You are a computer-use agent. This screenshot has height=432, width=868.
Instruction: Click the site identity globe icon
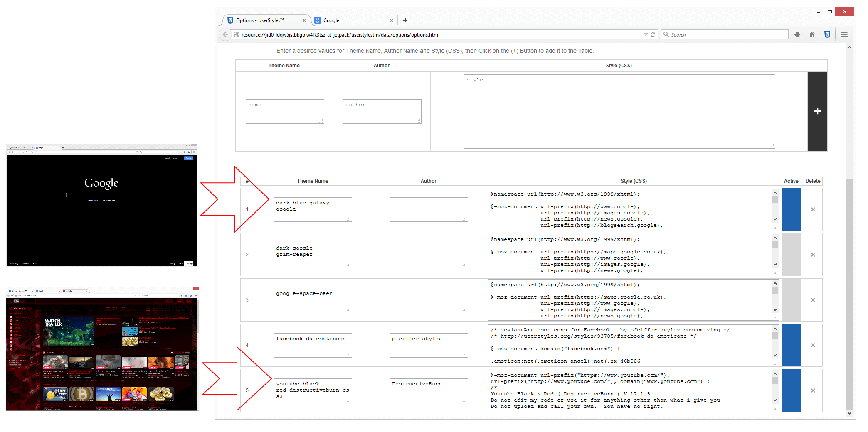[237, 34]
